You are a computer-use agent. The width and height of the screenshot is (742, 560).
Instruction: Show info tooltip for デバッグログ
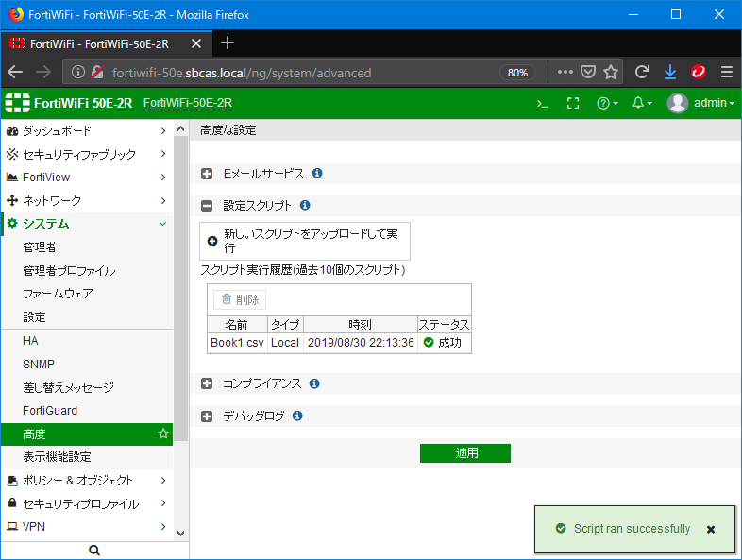(x=297, y=416)
